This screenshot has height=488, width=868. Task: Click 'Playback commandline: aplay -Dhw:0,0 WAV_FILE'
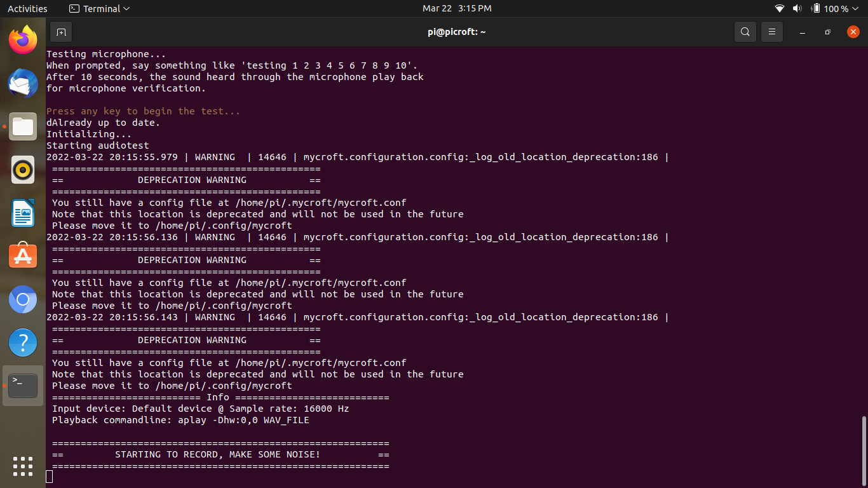180,420
